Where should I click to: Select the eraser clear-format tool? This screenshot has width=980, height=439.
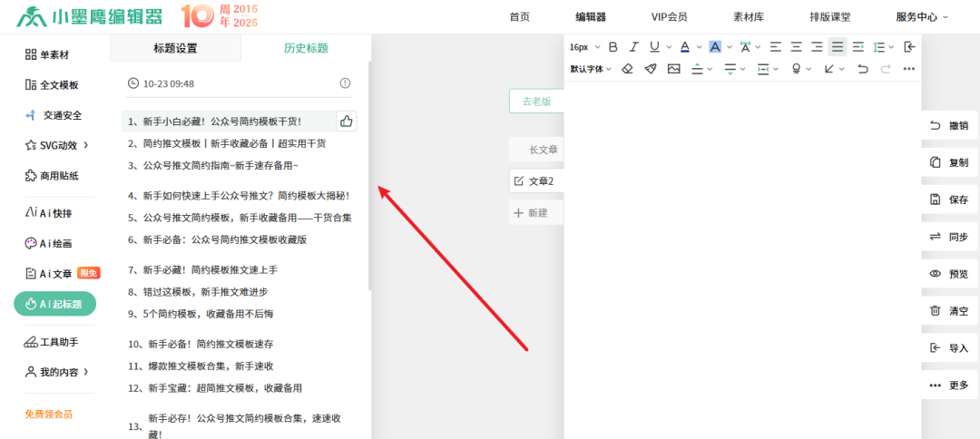628,69
